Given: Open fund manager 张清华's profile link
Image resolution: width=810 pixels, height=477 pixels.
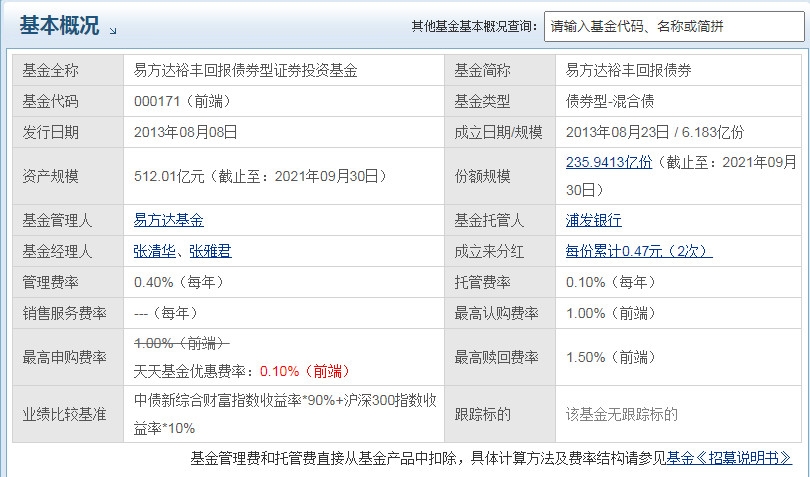Looking at the screenshot, I should [x=155, y=251].
